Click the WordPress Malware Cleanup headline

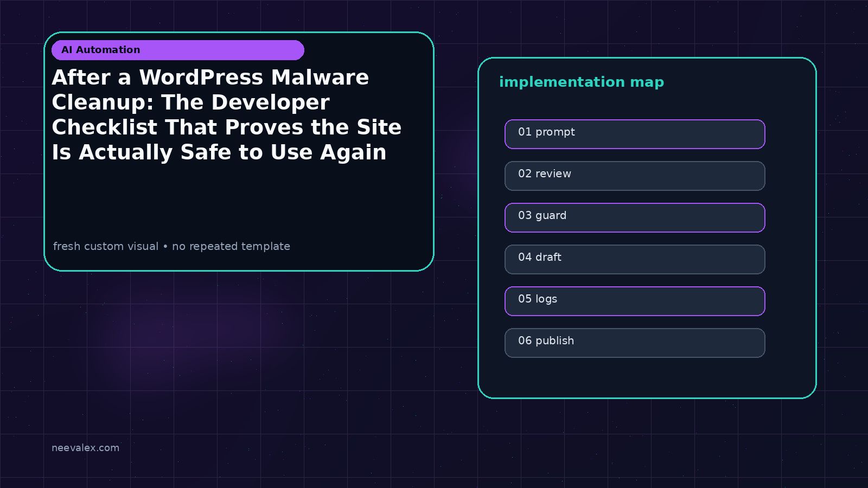(x=227, y=115)
